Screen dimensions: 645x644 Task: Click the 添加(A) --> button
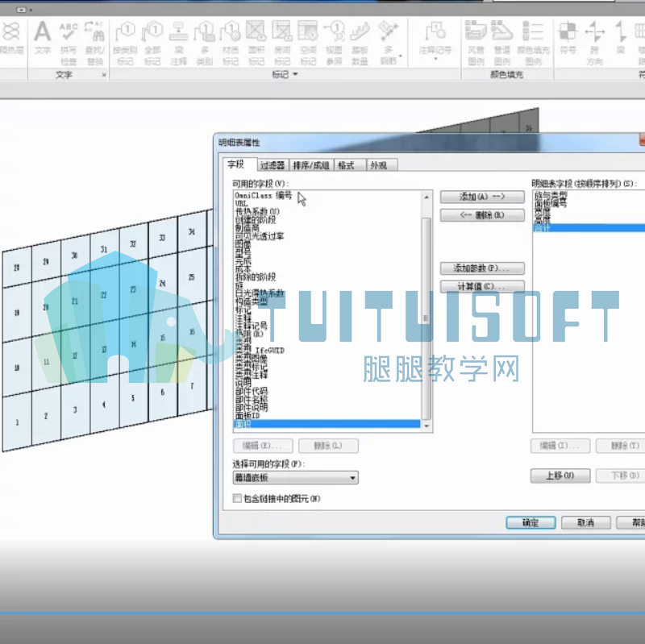(x=482, y=197)
